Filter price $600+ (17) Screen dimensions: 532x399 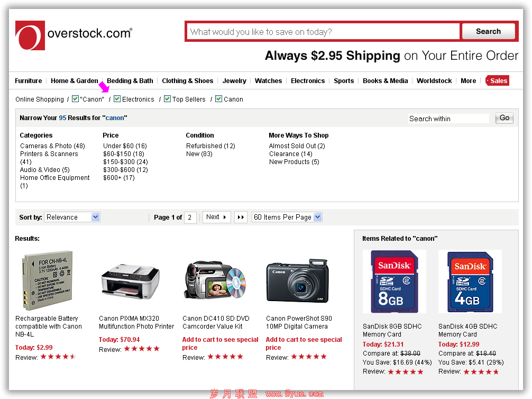click(119, 178)
